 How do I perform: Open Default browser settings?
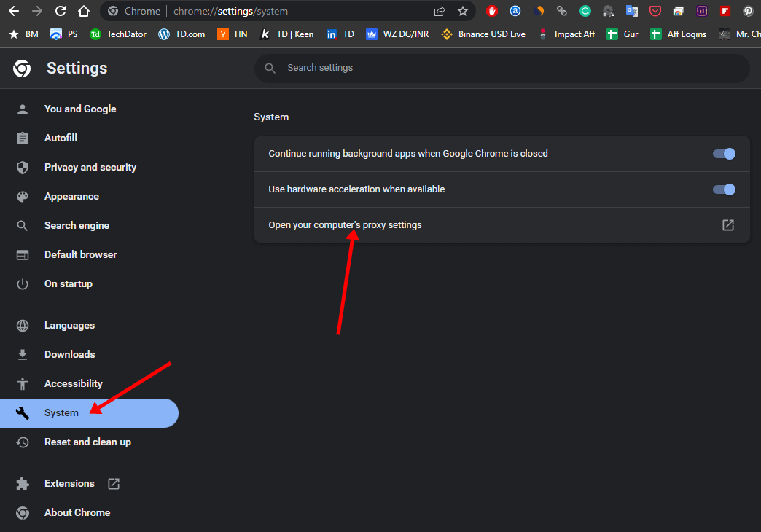(x=90, y=254)
